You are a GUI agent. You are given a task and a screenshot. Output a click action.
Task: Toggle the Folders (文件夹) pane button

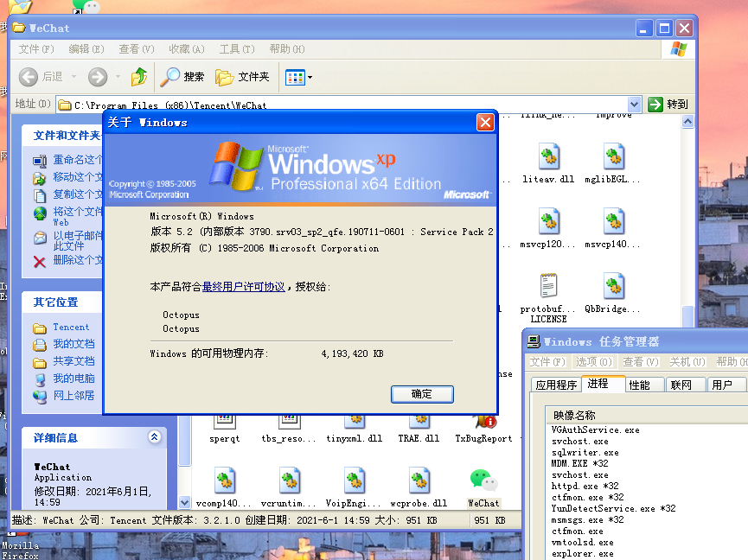[x=242, y=77]
